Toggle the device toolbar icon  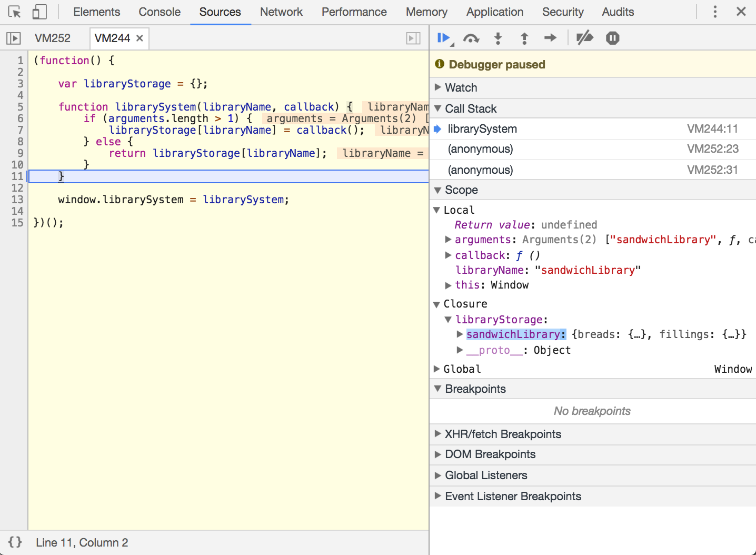[x=39, y=12]
